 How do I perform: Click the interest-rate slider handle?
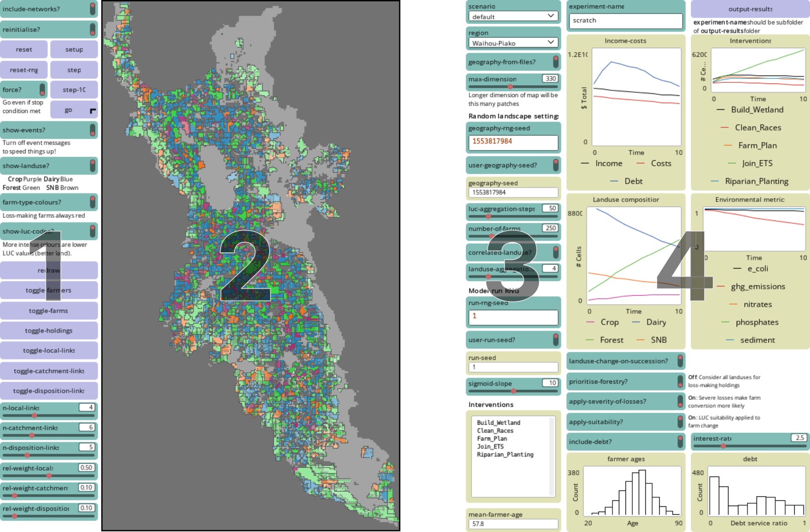click(723, 446)
